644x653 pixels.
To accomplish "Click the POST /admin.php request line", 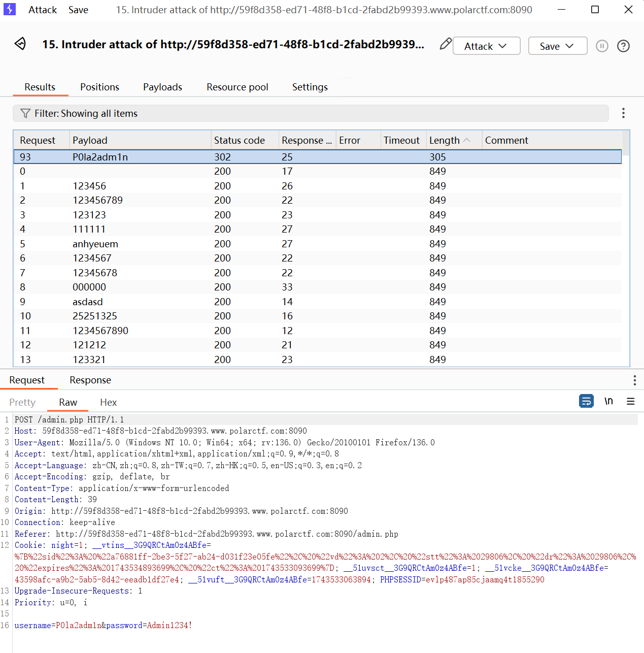I will pyautogui.click(x=69, y=419).
